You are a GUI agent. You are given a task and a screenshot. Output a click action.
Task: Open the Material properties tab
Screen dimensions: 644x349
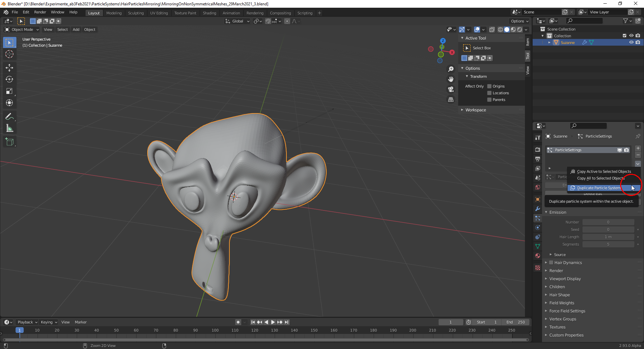(x=538, y=256)
